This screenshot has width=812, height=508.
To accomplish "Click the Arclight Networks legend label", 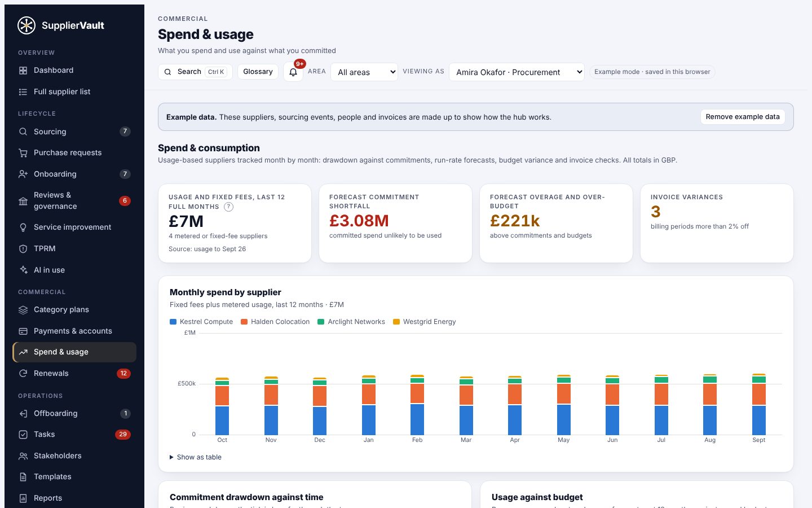I will click(356, 322).
